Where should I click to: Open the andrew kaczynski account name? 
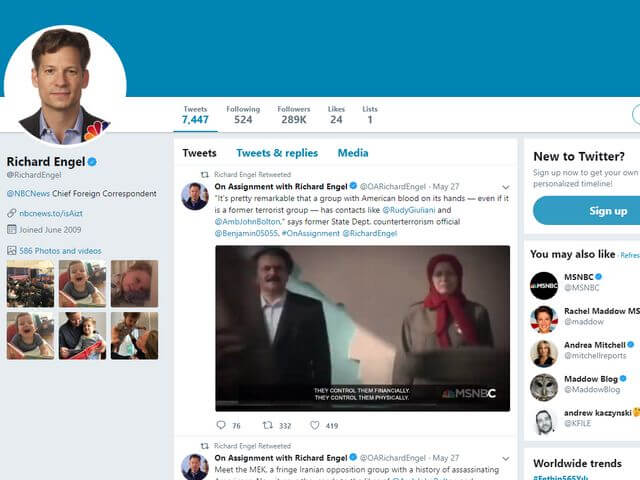598,413
